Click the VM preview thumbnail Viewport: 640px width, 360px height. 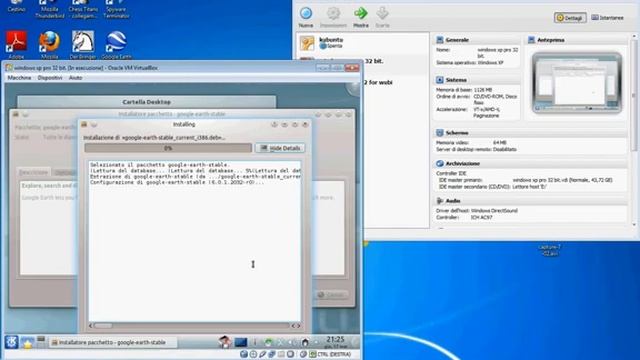577,83
